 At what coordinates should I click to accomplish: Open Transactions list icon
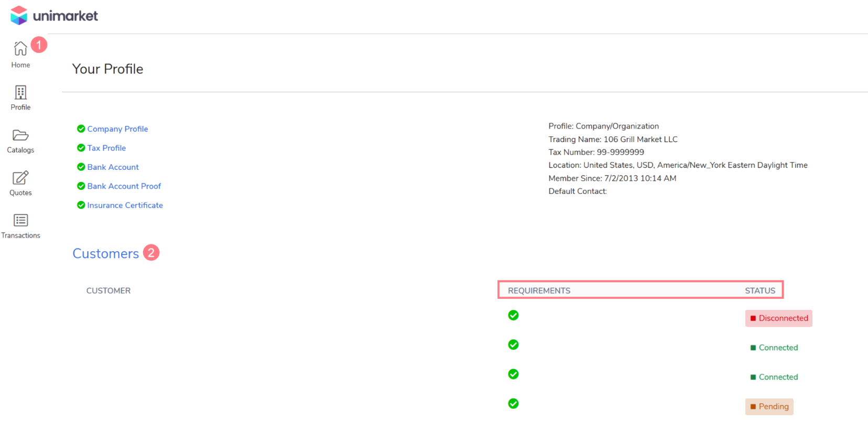20,220
